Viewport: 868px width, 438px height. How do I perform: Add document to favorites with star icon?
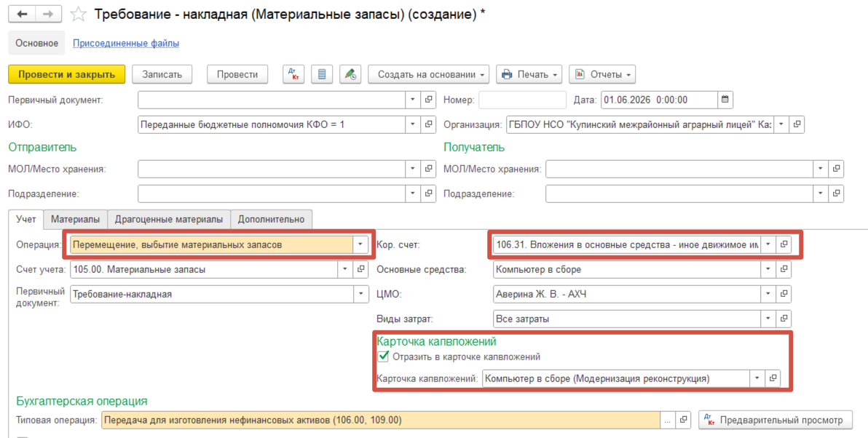click(x=78, y=15)
